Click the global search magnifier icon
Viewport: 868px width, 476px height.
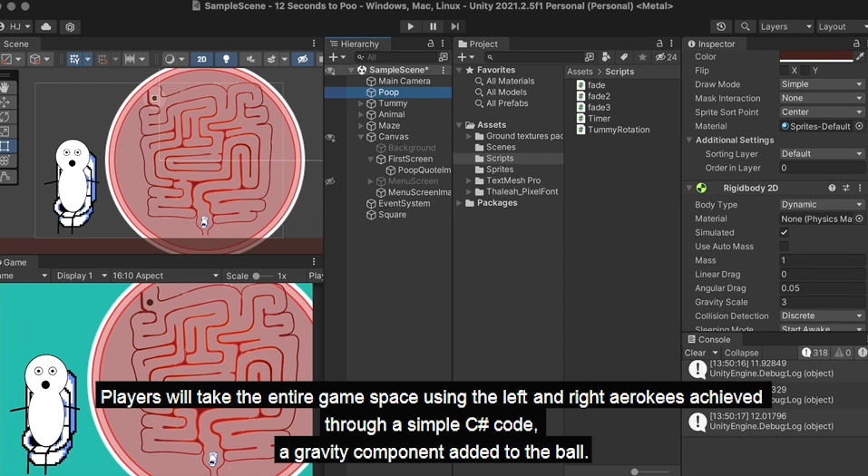(746, 26)
